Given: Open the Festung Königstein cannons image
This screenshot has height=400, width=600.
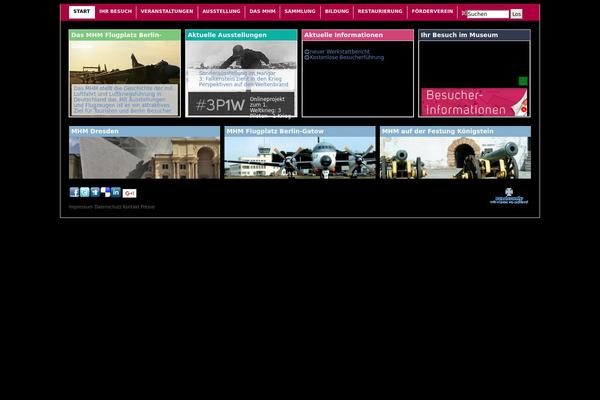Looking at the screenshot, I should [x=455, y=158].
